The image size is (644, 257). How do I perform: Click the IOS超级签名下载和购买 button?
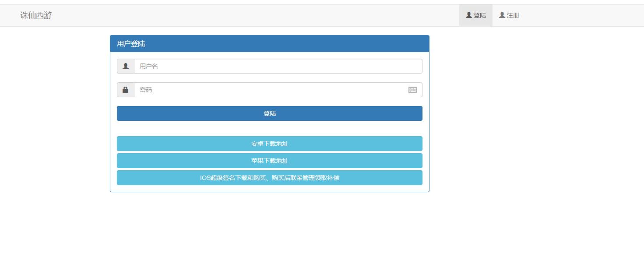[269, 178]
